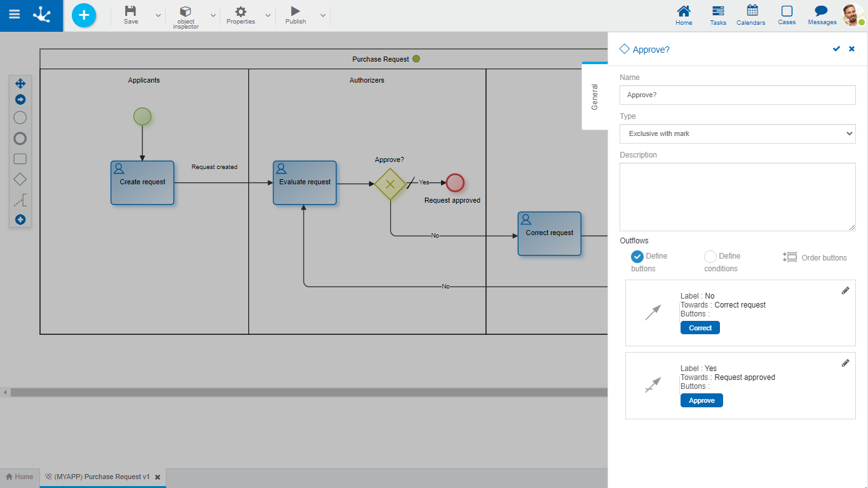The height and width of the screenshot is (488, 868).
Task: Click the Name input field
Action: tap(737, 95)
